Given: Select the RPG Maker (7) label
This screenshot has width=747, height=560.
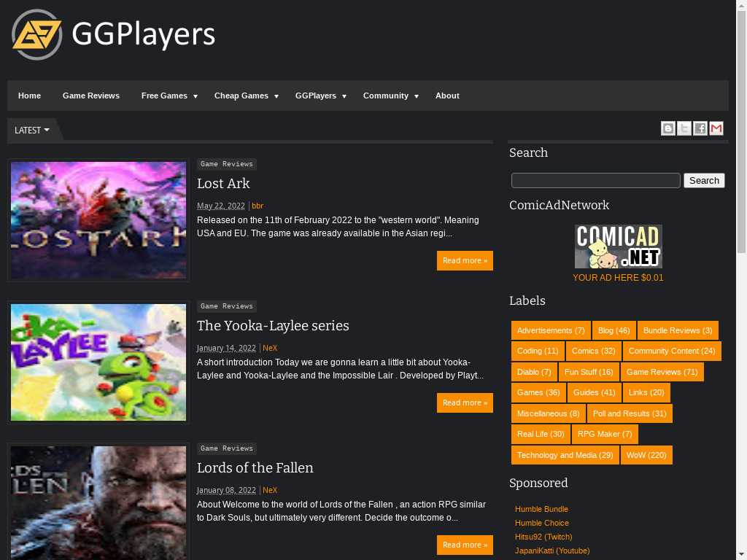Looking at the screenshot, I should [605, 434].
